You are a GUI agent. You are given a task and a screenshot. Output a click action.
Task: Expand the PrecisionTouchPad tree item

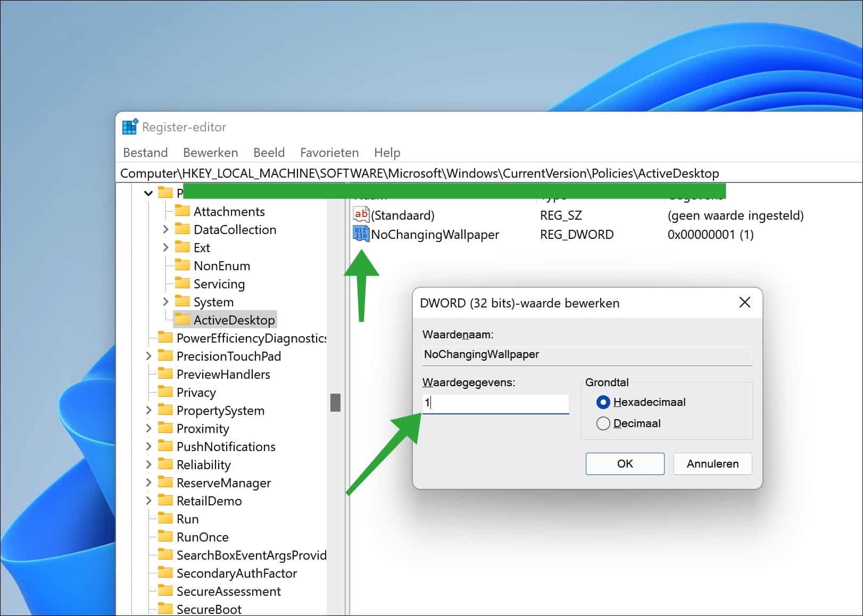pyautogui.click(x=148, y=356)
